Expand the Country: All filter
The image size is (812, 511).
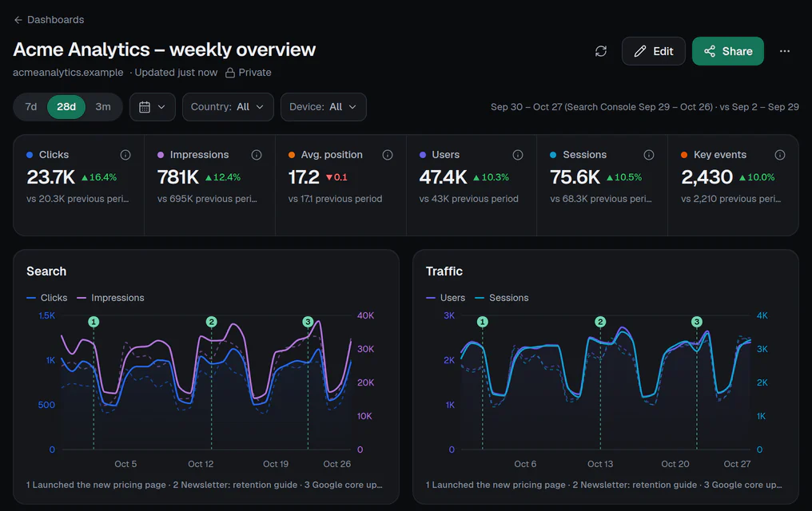[228, 107]
